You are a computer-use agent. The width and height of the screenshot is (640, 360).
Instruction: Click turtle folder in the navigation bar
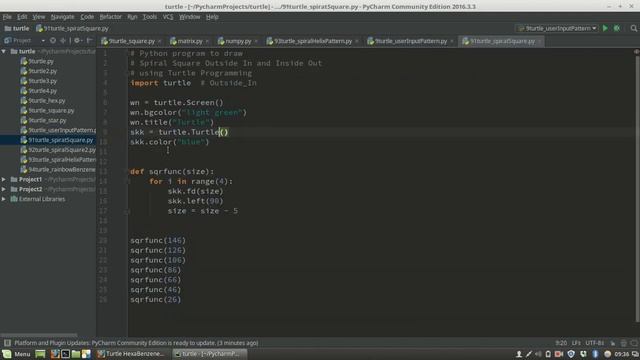pyautogui.click(x=17, y=29)
